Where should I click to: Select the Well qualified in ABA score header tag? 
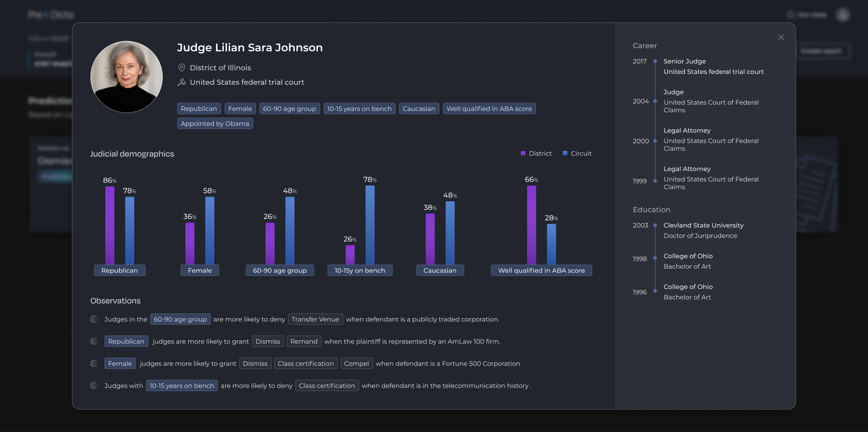coord(489,109)
